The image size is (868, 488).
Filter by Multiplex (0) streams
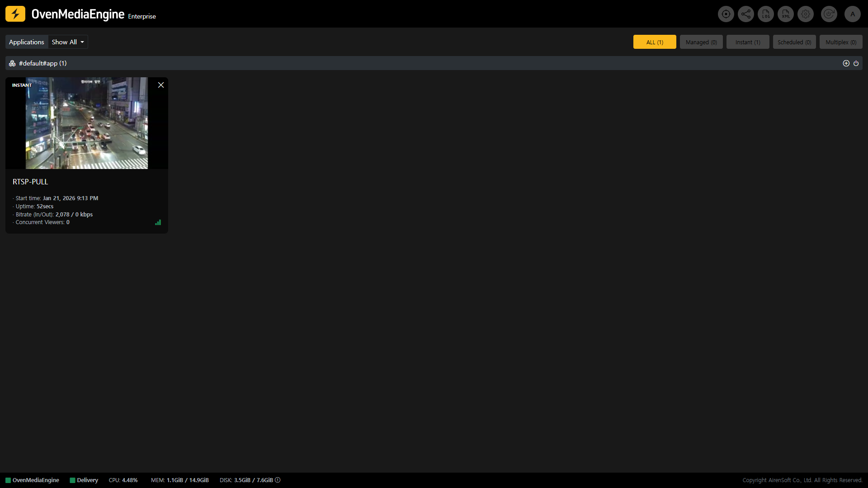(x=840, y=42)
